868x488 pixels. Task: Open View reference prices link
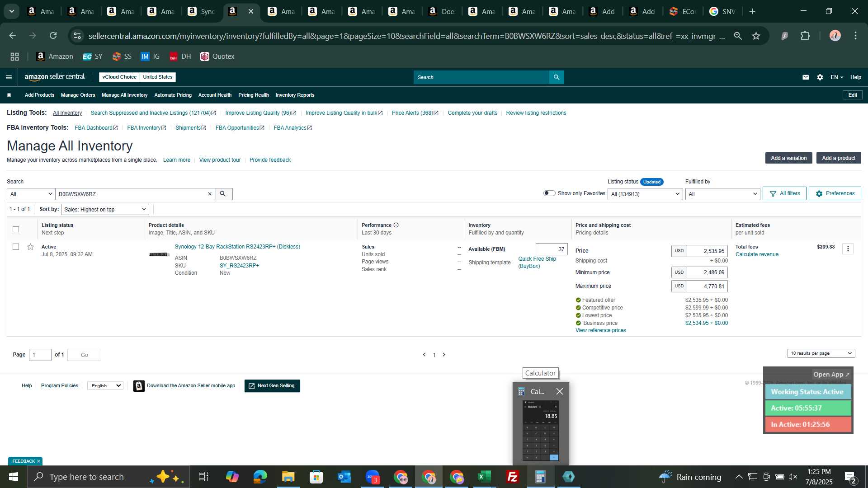tap(600, 330)
